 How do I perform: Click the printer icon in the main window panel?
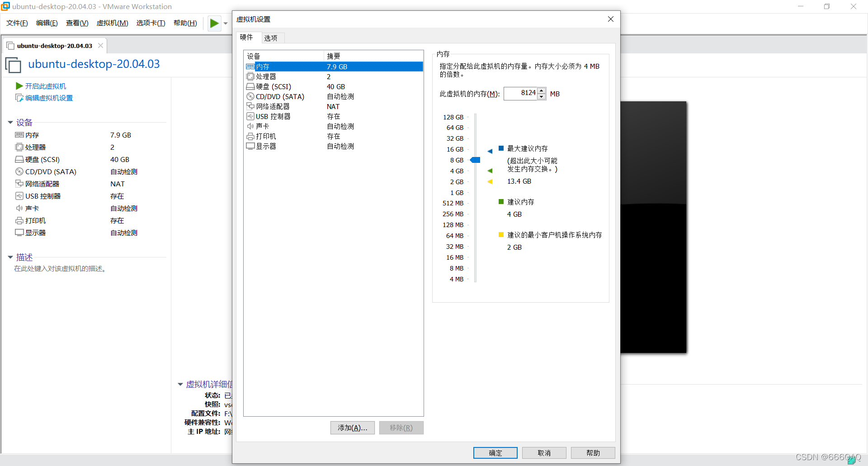pos(19,220)
